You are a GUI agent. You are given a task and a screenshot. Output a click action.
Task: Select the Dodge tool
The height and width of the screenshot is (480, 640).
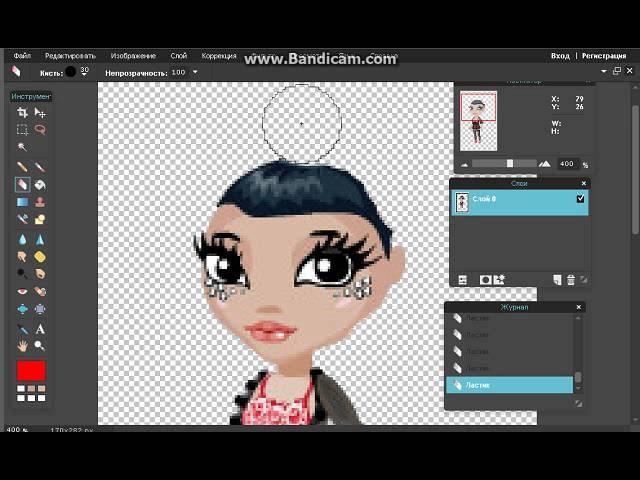pos(22,273)
